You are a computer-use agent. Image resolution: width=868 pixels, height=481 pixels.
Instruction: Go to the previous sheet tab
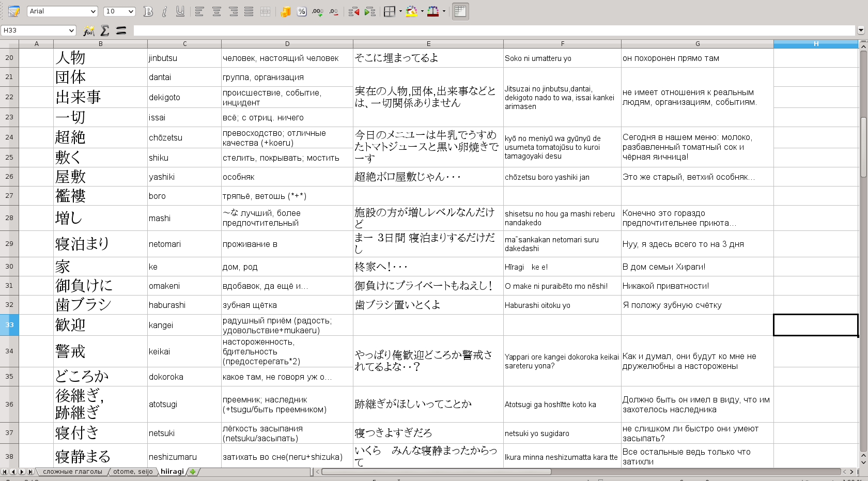tap(13, 472)
